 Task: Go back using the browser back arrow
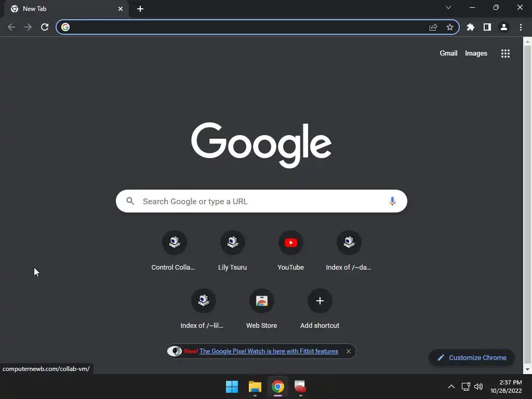[11, 27]
